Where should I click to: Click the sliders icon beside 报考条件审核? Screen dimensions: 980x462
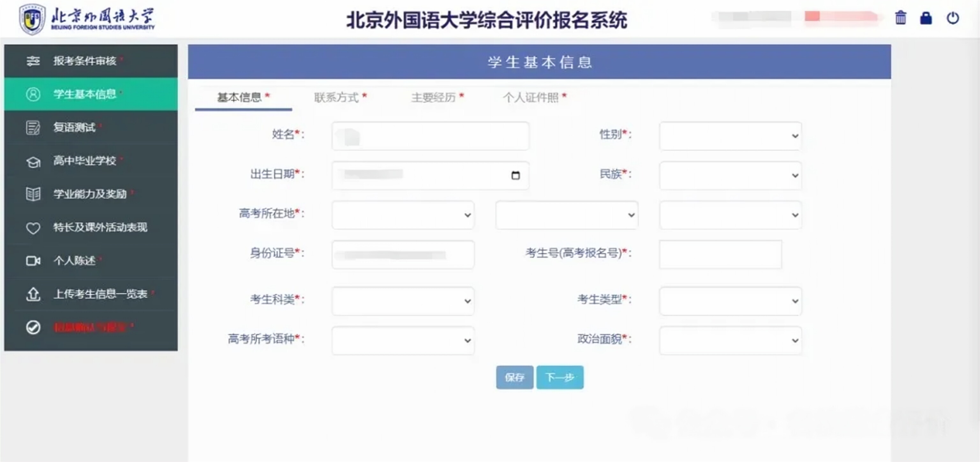click(33, 61)
